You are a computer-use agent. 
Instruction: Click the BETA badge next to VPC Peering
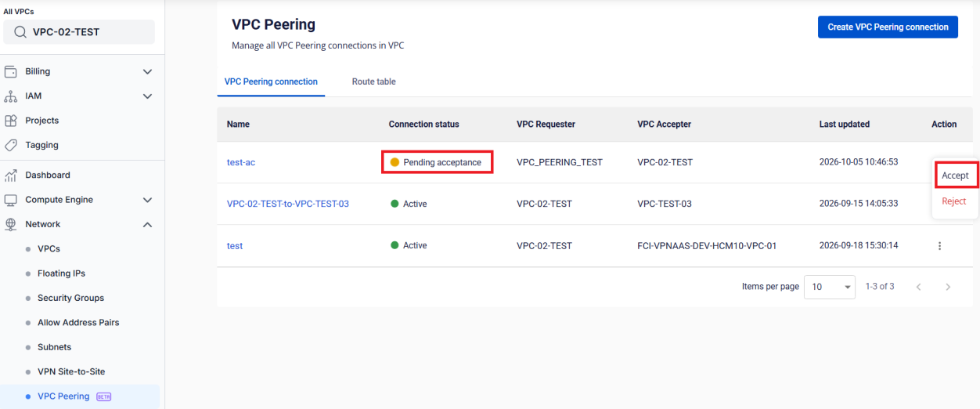pyautogui.click(x=103, y=396)
